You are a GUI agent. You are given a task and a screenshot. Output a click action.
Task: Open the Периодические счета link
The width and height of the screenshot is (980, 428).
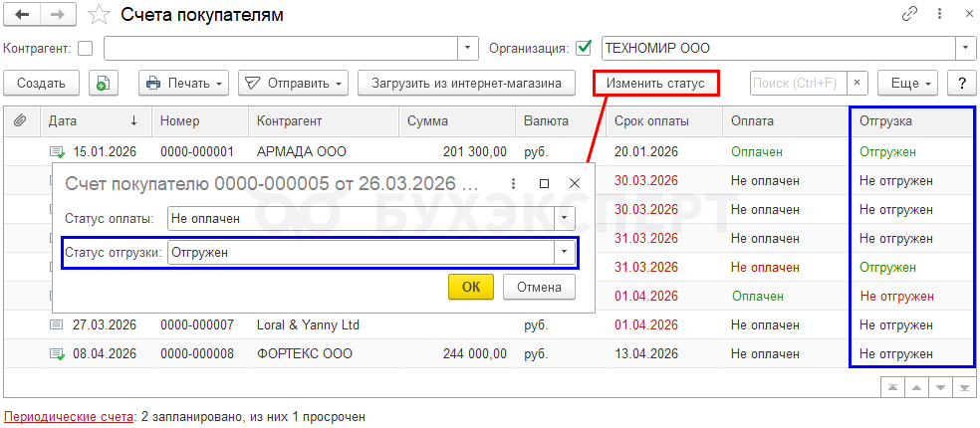(x=69, y=416)
